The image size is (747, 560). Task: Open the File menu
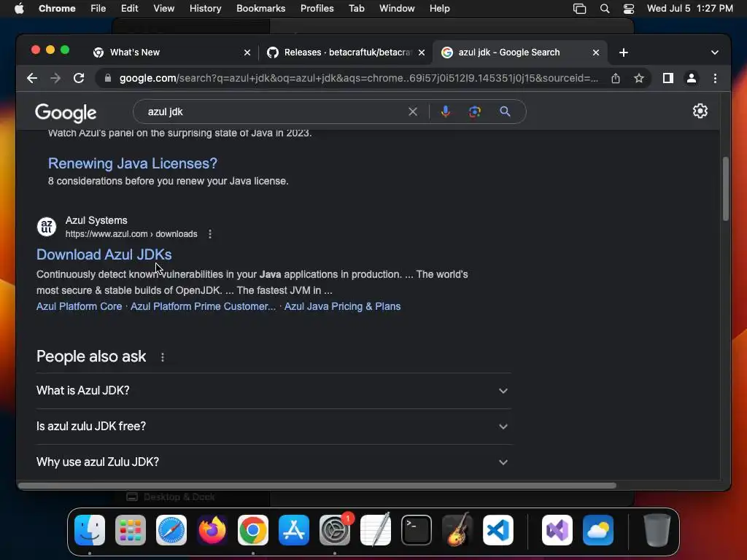[x=98, y=9]
